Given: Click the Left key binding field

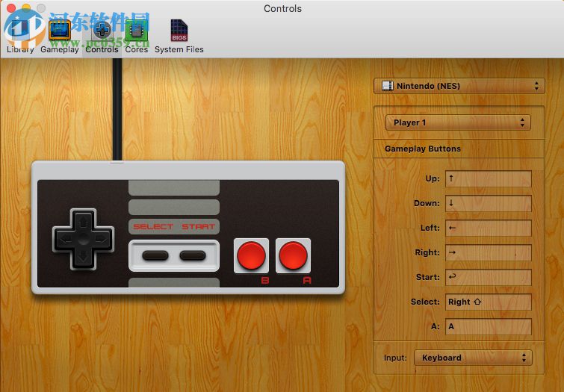Looking at the screenshot, I should pyautogui.click(x=488, y=228).
